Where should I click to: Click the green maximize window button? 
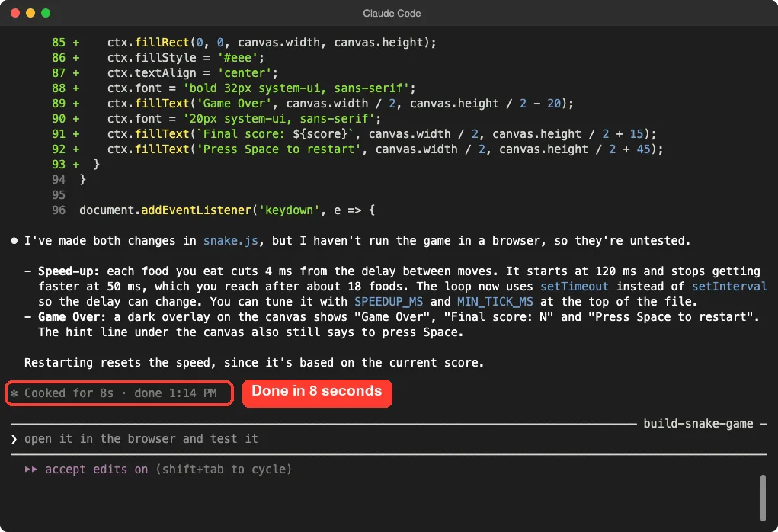pyautogui.click(x=46, y=13)
